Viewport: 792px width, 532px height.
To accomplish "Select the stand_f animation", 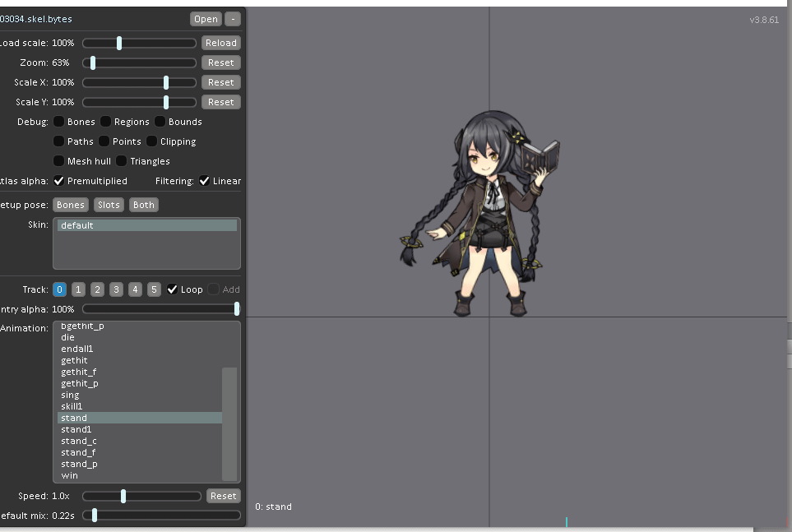I will point(140,453).
